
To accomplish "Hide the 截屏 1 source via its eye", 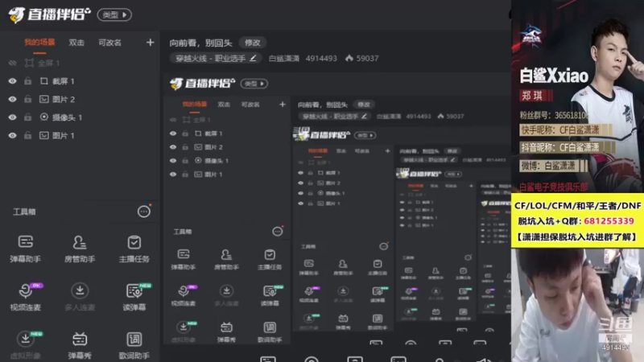I will (12, 81).
